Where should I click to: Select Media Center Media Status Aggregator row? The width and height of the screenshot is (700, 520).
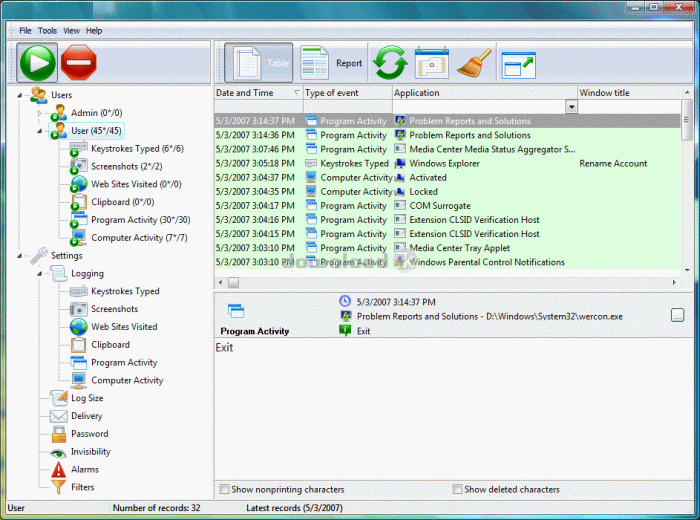click(448, 149)
